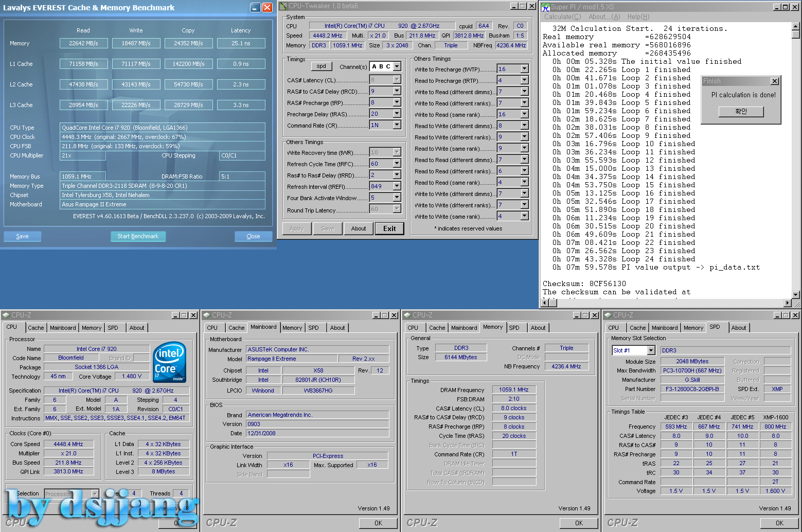
Task: Open SPD tab in CPU-Z Processor window
Action: point(113,328)
